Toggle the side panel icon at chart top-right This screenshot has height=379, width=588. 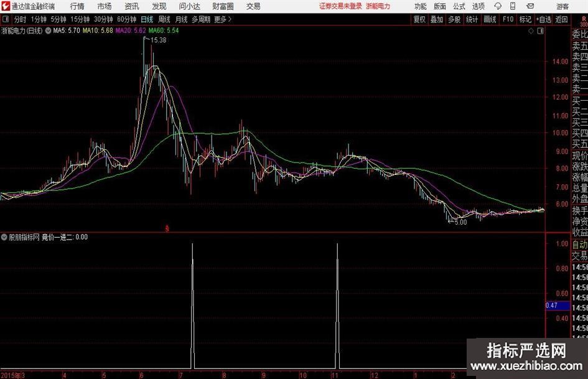click(x=540, y=31)
